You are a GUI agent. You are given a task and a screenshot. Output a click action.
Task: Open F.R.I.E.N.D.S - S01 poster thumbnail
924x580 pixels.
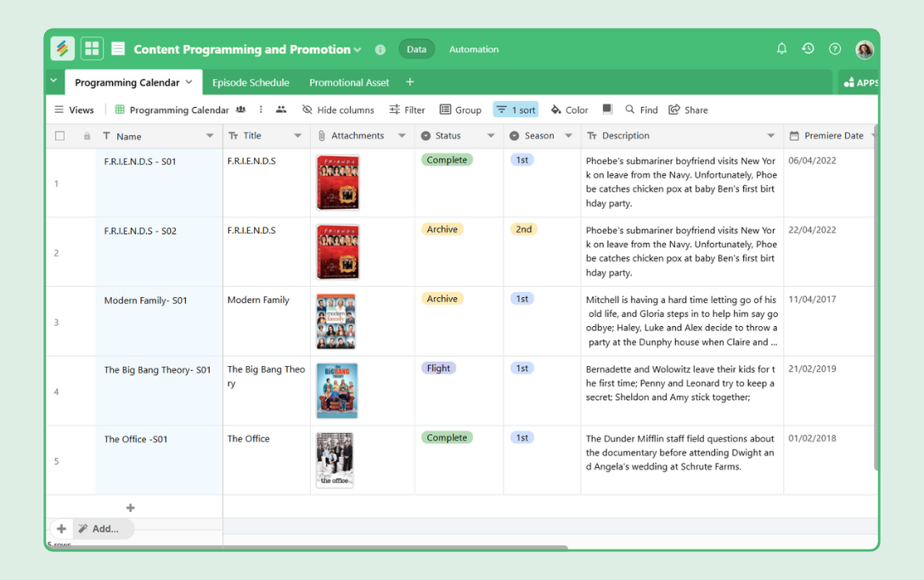(x=338, y=183)
